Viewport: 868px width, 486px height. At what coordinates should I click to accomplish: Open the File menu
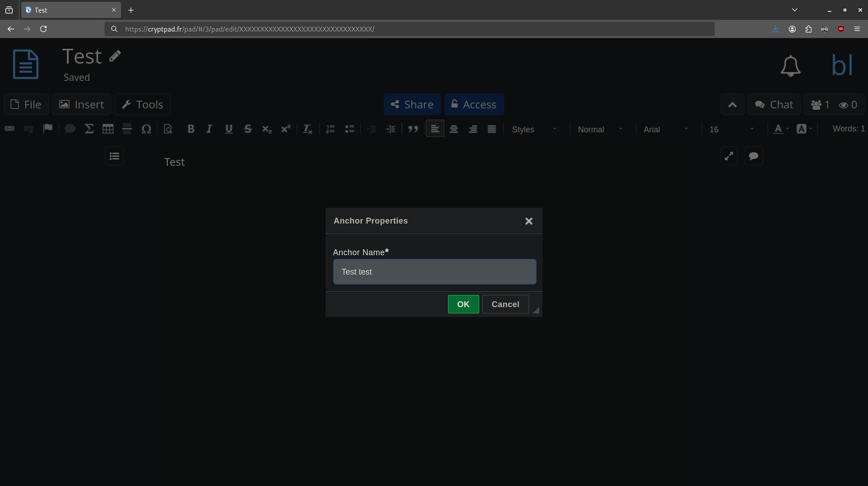click(x=26, y=104)
